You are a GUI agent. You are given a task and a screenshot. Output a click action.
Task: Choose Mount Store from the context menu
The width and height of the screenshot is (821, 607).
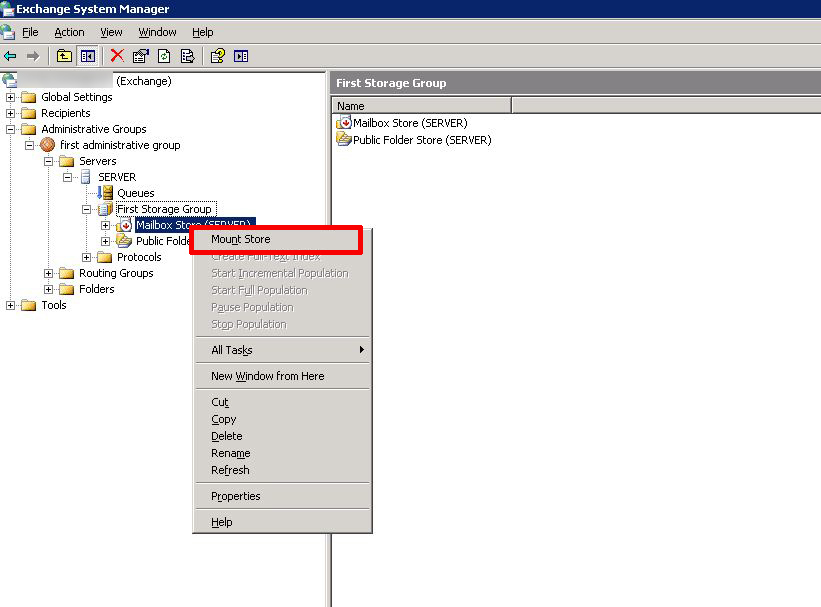click(x=282, y=239)
